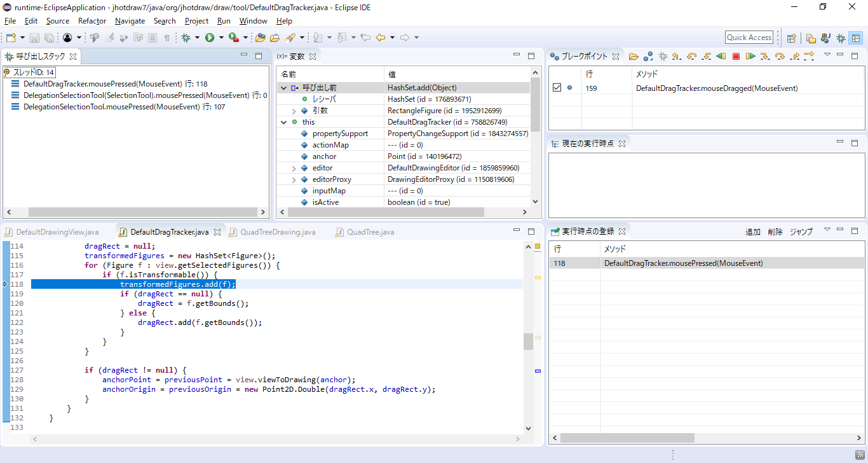
Task: Open the breakpoints view menu triangle
Action: 827,55
